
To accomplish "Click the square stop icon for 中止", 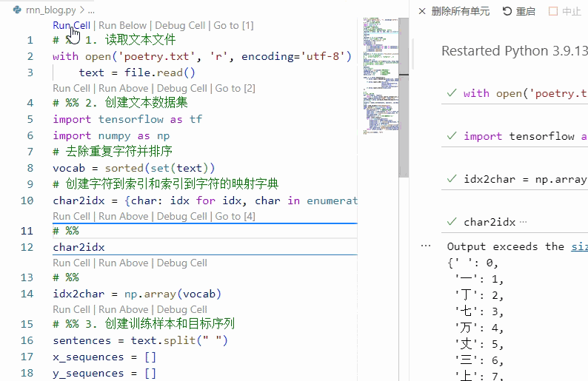I will click(552, 11).
